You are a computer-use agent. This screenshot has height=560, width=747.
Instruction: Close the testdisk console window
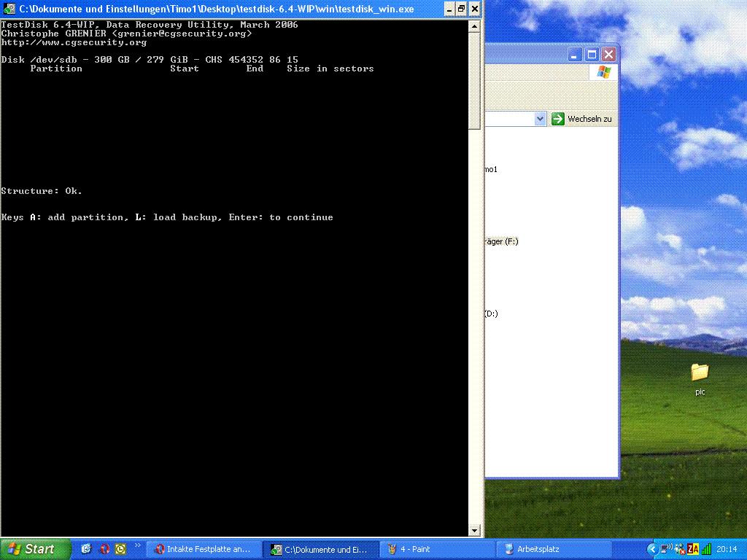[x=474, y=9]
